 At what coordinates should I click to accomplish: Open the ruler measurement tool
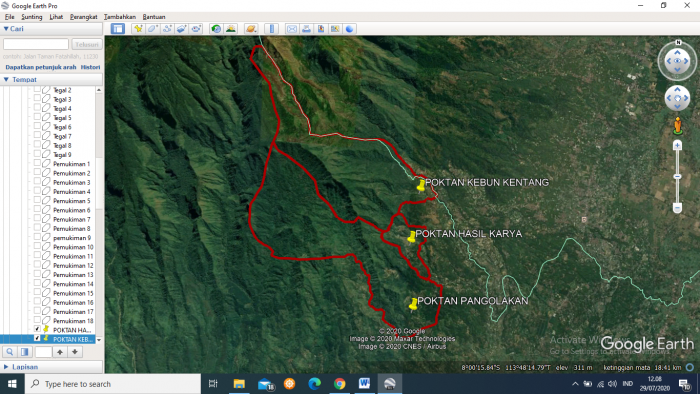point(271,29)
